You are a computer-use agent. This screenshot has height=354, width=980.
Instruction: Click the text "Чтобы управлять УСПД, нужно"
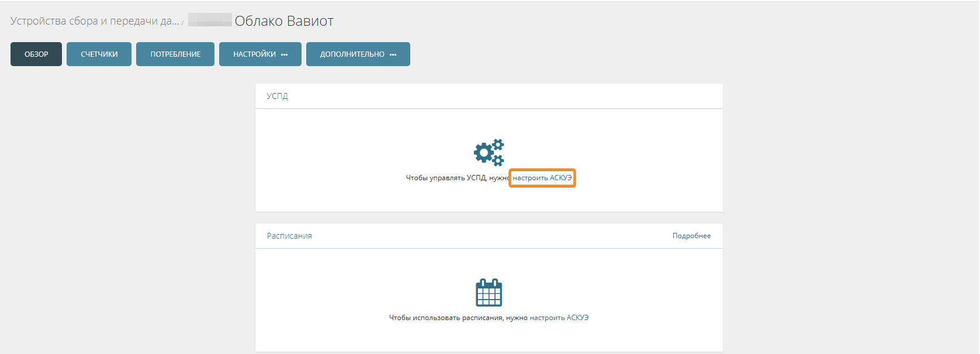[457, 178]
